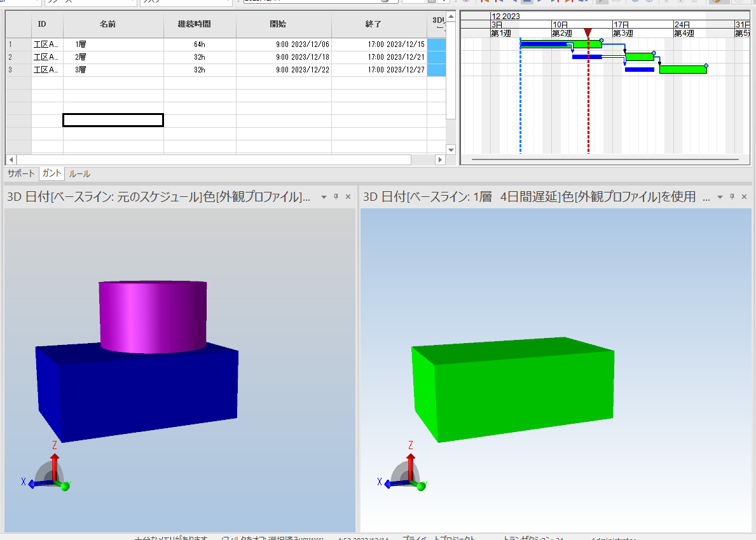Open the right 3D view panel options dropdown
This screenshot has height=540, width=756.
pyautogui.click(x=720, y=197)
